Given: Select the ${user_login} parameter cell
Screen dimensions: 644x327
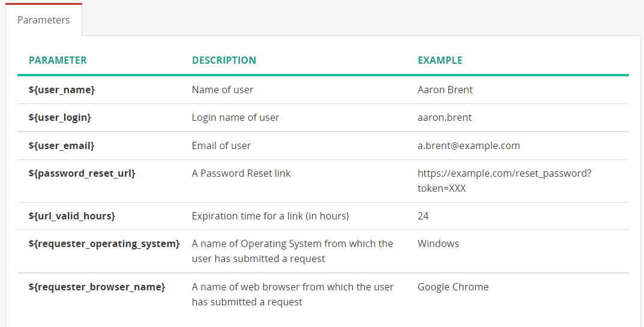Looking at the screenshot, I should (x=60, y=117).
